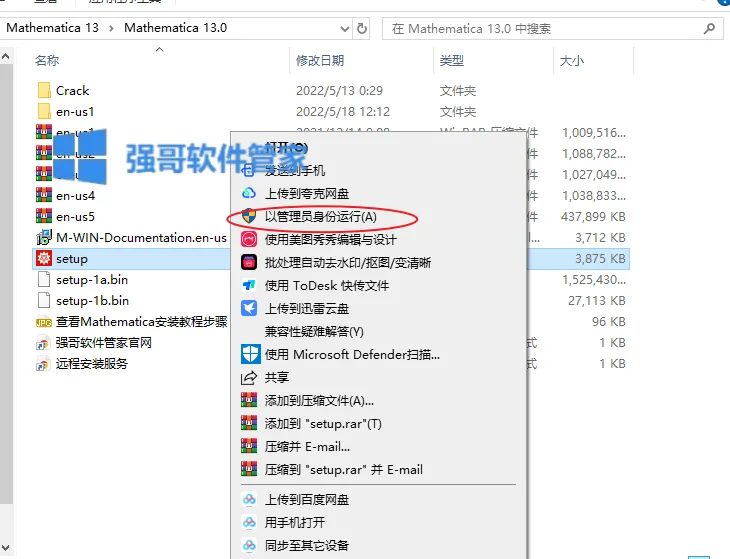Click the setup-1a.bin file icon
The image size is (730, 559).
coord(44,279)
